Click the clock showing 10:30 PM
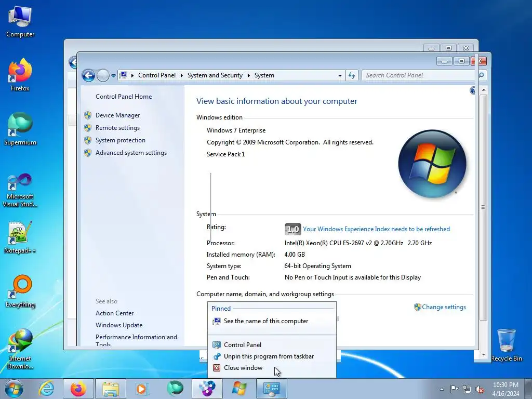The width and height of the screenshot is (532, 399). point(506,385)
